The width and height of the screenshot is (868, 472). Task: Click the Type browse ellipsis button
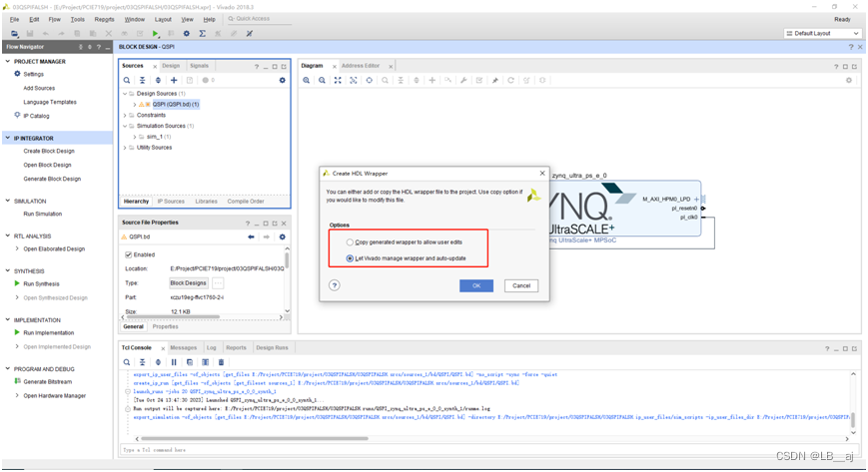pyautogui.click(x=218, y=283)
